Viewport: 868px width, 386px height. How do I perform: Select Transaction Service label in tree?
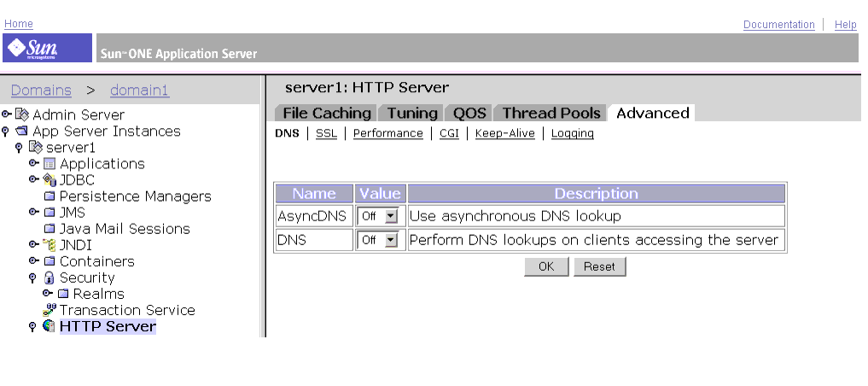(x=127, y=310)
